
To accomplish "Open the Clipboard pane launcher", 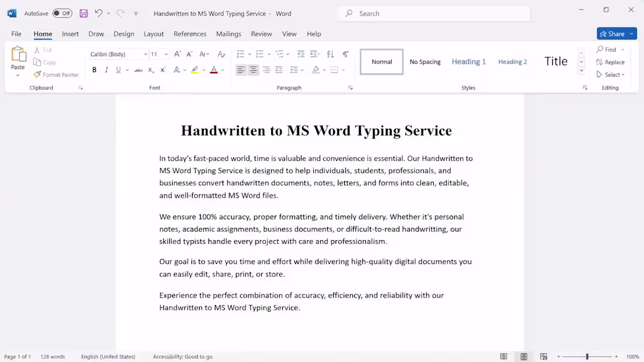I will 81,88.
